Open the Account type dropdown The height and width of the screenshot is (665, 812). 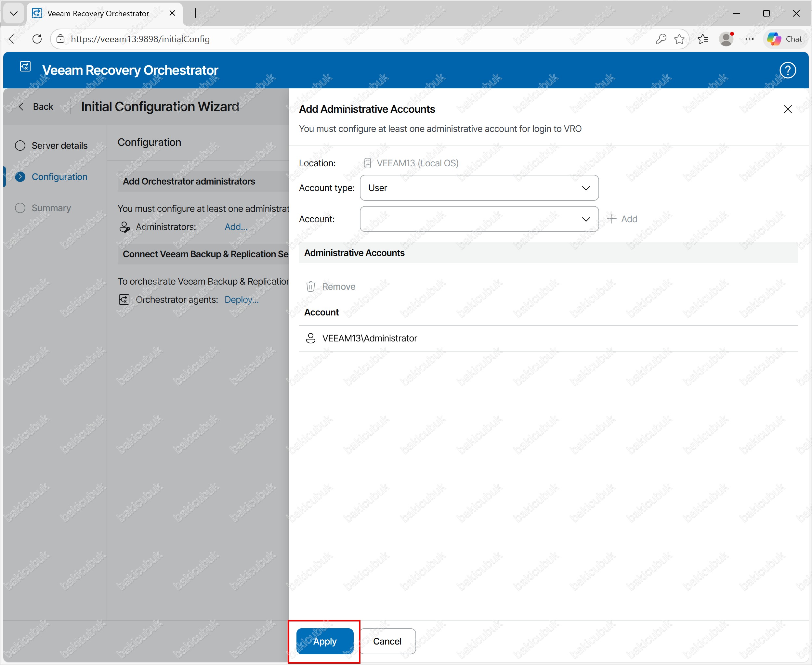click(479, 188)
